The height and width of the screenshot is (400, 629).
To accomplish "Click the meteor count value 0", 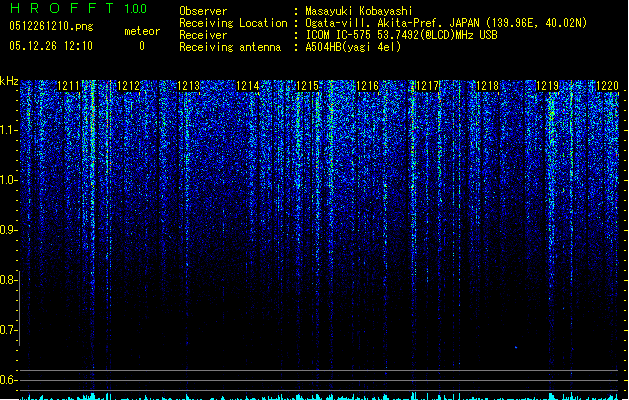I will 142,46.
